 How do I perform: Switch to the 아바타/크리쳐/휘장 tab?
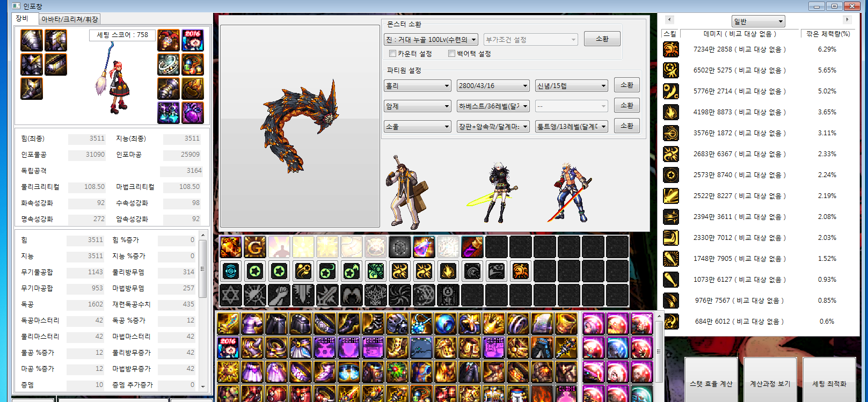[x=70, y=19]
